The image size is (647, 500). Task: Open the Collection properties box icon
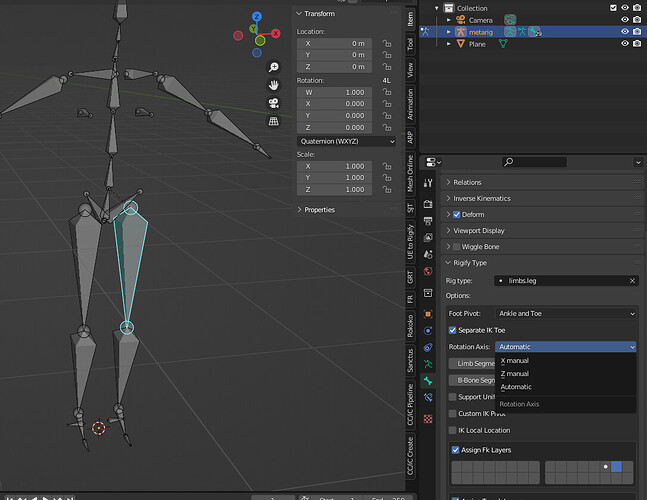pos(428,292)
